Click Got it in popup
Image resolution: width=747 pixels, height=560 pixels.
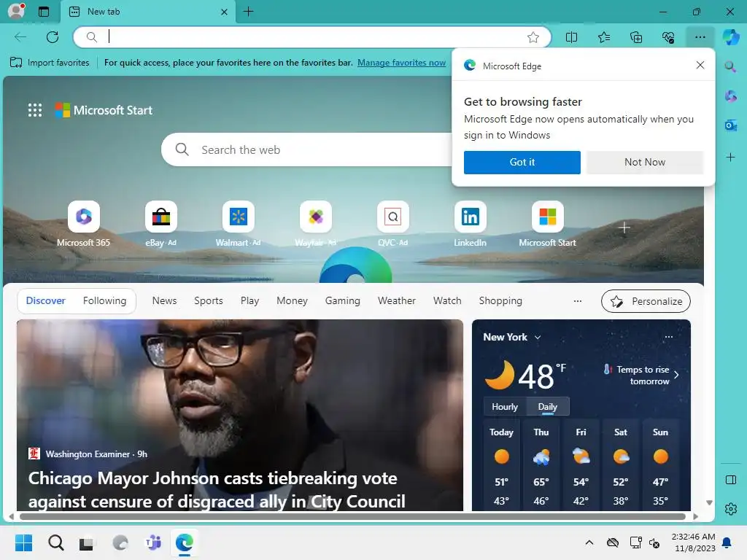coord(522,163)
